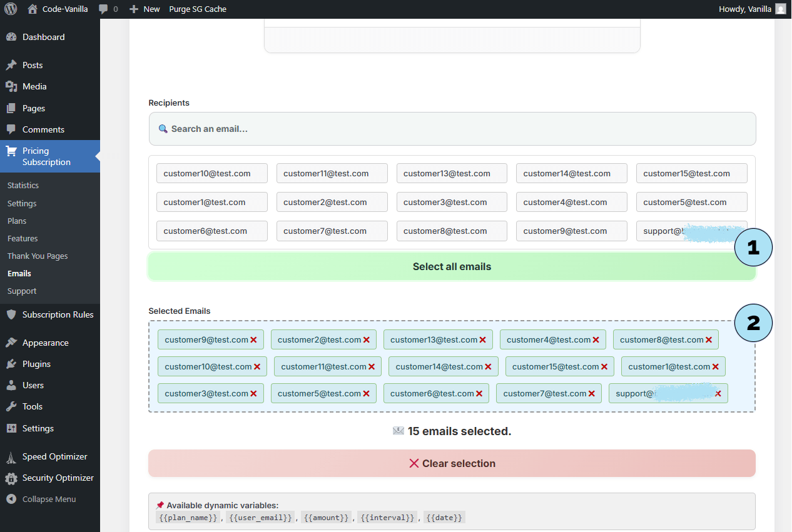Click the user avatar beside Howdy, Vanilla

(780, 9)
